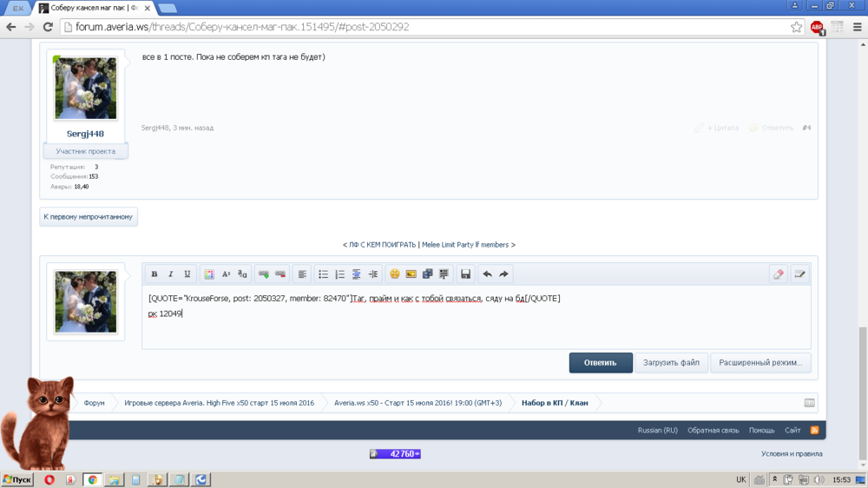Open the font family dropdown
The image size is (868, 488).
click(x=242, y=274)
